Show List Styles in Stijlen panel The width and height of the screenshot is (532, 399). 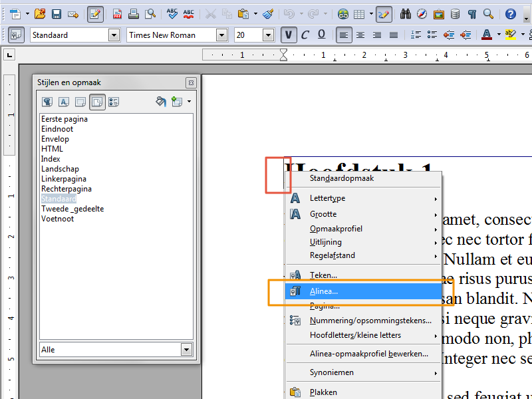pos(114,102)
